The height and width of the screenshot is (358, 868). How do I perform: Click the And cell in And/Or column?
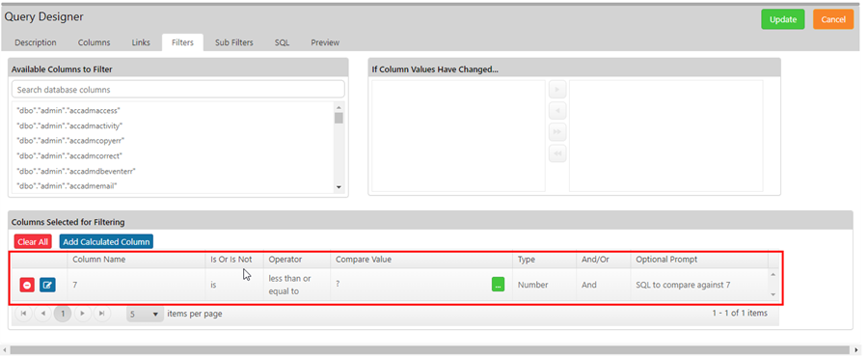click(x=604, y=285)
